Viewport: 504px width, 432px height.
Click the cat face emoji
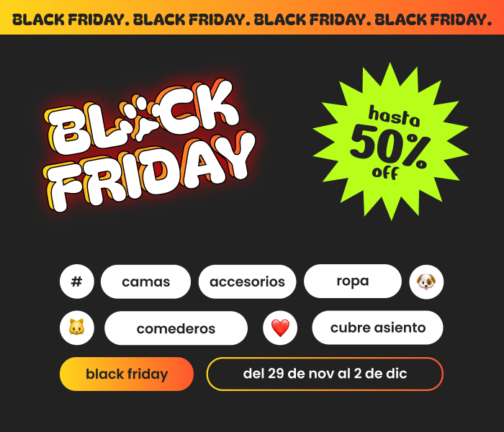pyautogui.click(x=77, y=328)
